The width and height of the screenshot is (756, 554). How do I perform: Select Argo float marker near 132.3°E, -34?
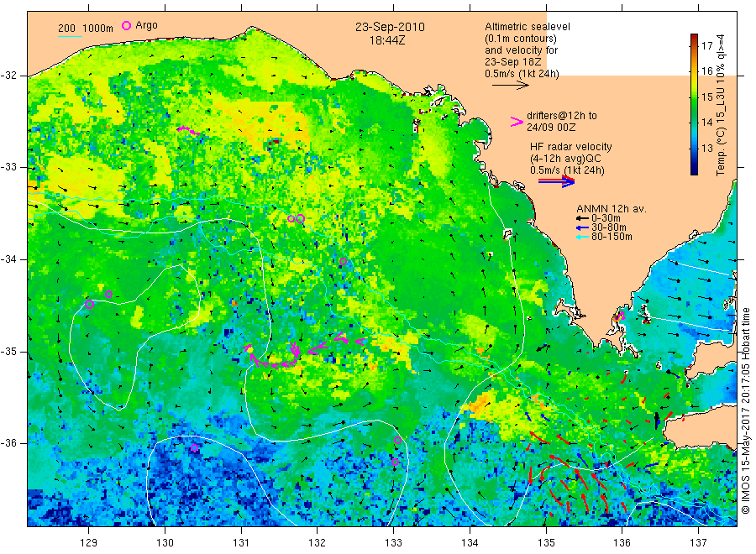click(x=343, y=262)
